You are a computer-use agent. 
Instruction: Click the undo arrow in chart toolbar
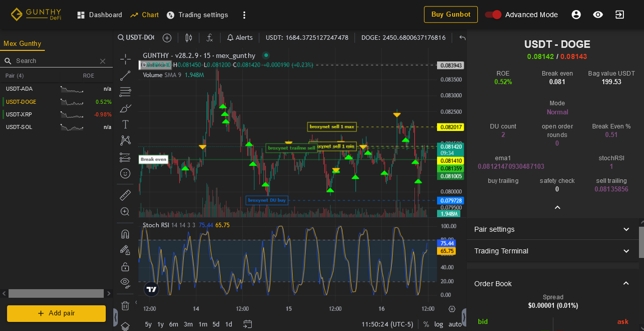[x=463, y=38]
